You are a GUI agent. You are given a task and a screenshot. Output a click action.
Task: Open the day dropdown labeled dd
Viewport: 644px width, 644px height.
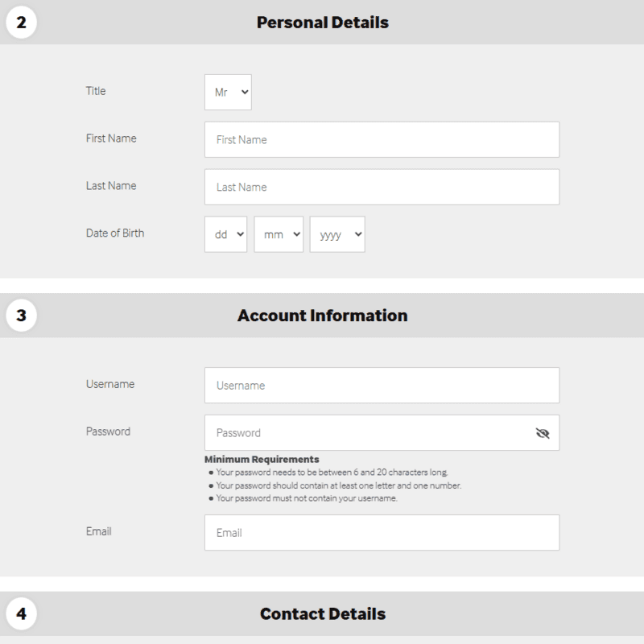click(x=225, y=234)
